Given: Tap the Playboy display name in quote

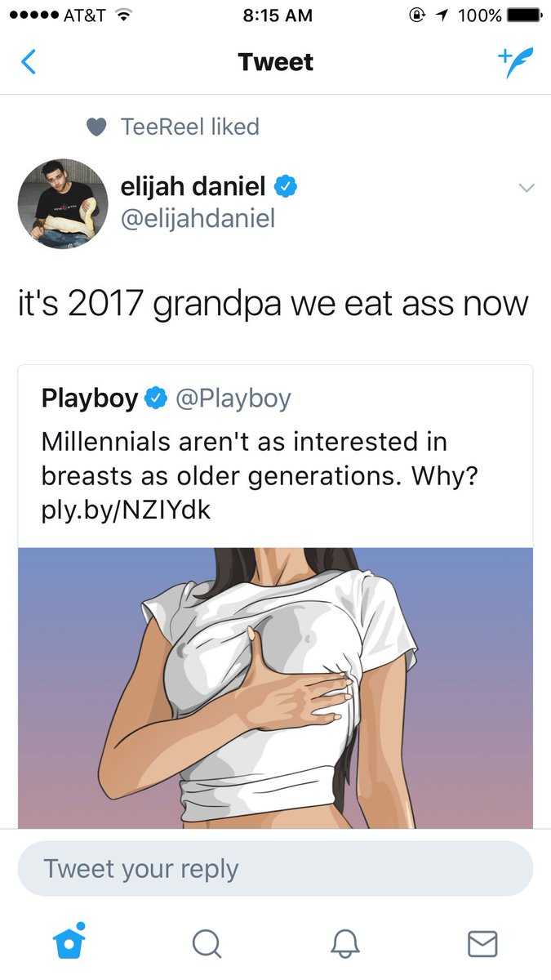Looking at the screenshot, I should 90,399.
